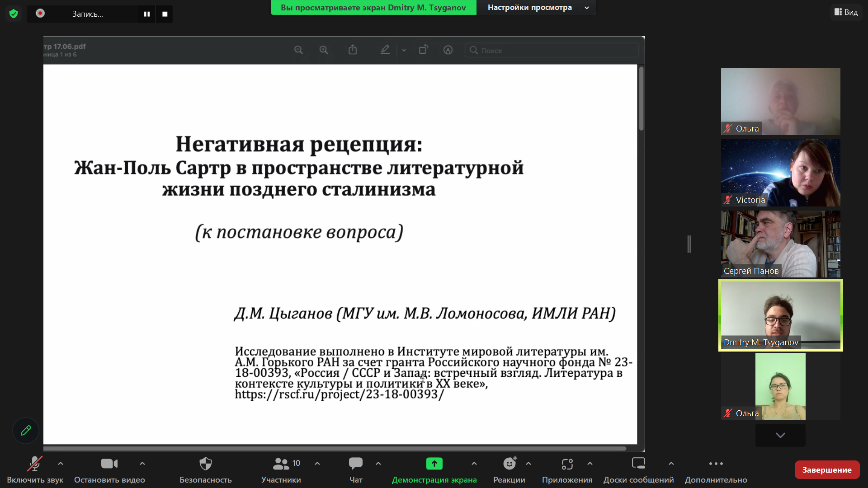The height and width of the screenshot is (488, 868).
Task: Click the muted mic icon on top Ольга
Action: pyautogui.click(x=728, y=128)
